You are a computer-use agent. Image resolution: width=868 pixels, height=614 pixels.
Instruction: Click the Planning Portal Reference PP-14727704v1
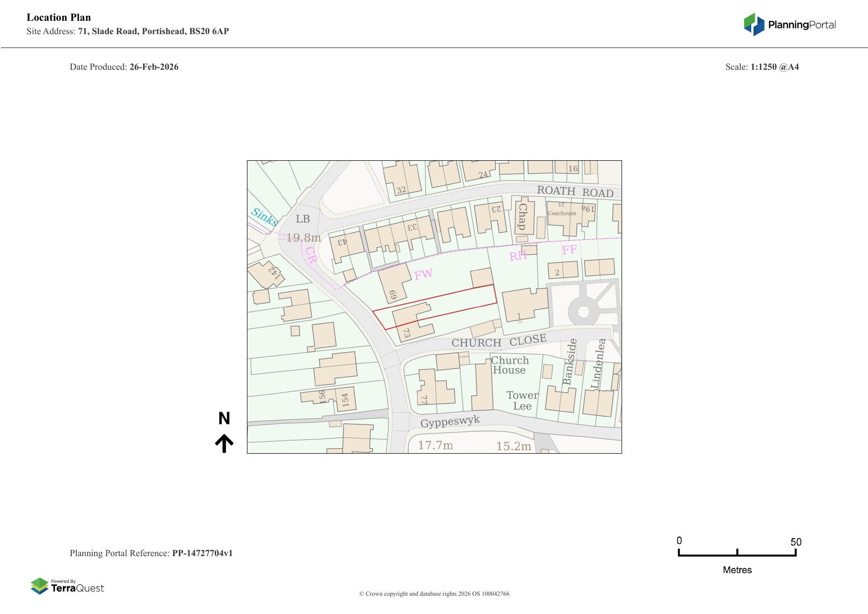(151, 553)
